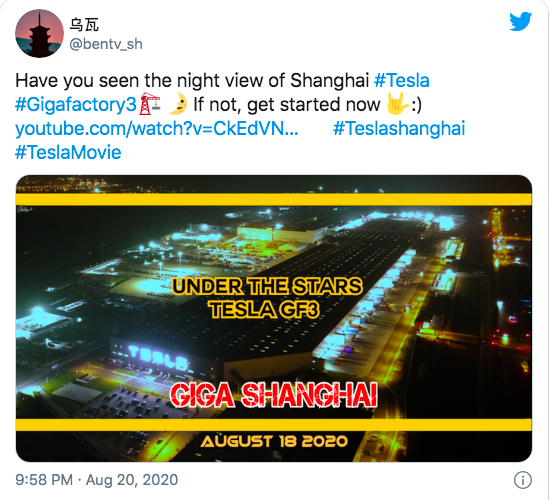Click the AUGUST 18 2020 date caption
Screen dimensions: 550x500
click(274, 441)
